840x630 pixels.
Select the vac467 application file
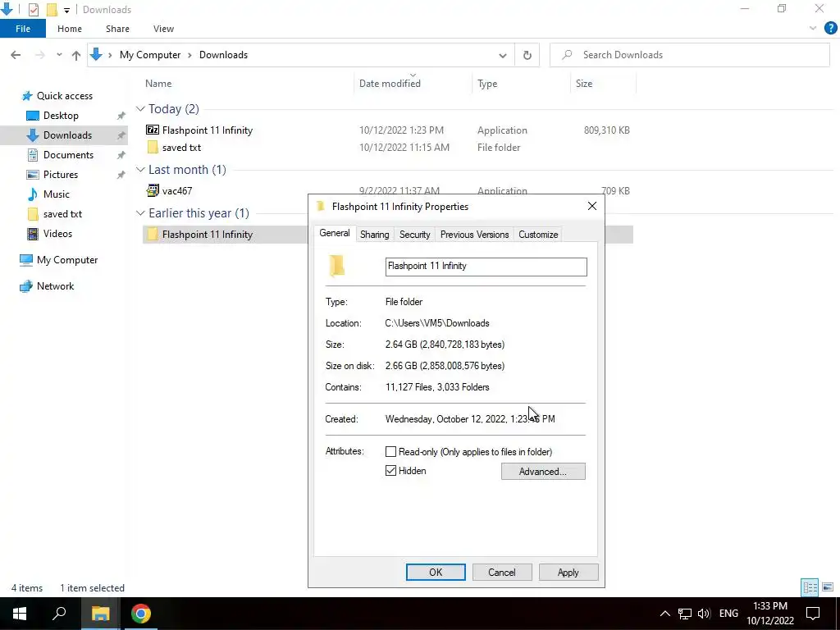click(177, 190)
